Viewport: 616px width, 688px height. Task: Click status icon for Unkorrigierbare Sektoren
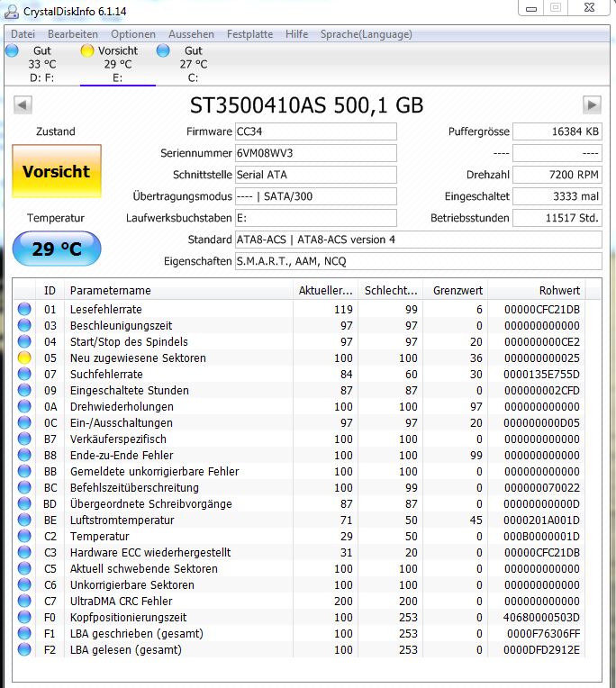24,584
